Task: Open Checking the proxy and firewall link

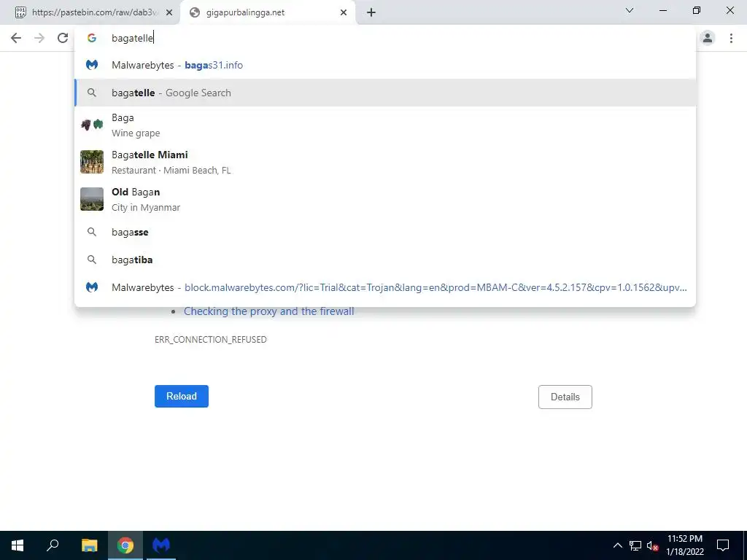Action: 269,311
